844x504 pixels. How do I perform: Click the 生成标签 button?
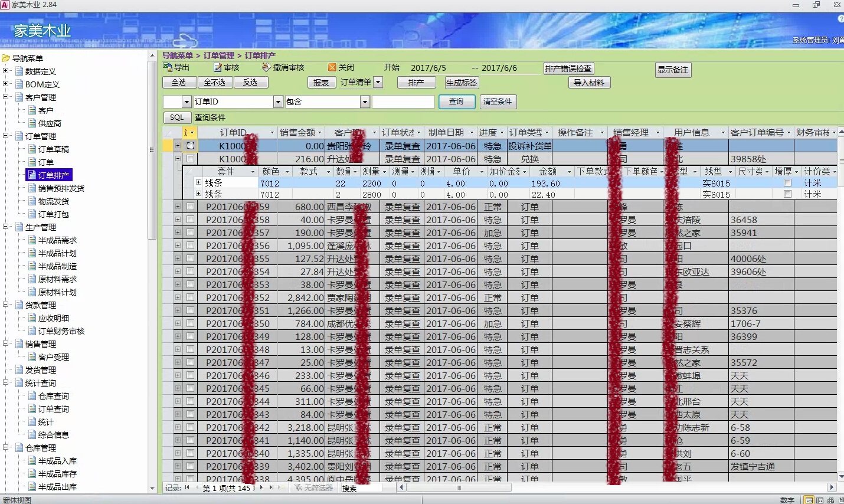click(462, 83)
